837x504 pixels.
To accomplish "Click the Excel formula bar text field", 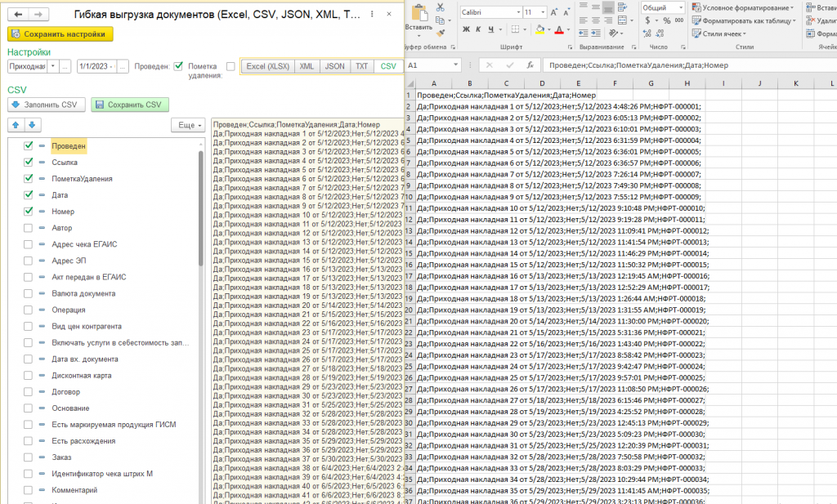I will pyautogui.click(x=689, y=65).
